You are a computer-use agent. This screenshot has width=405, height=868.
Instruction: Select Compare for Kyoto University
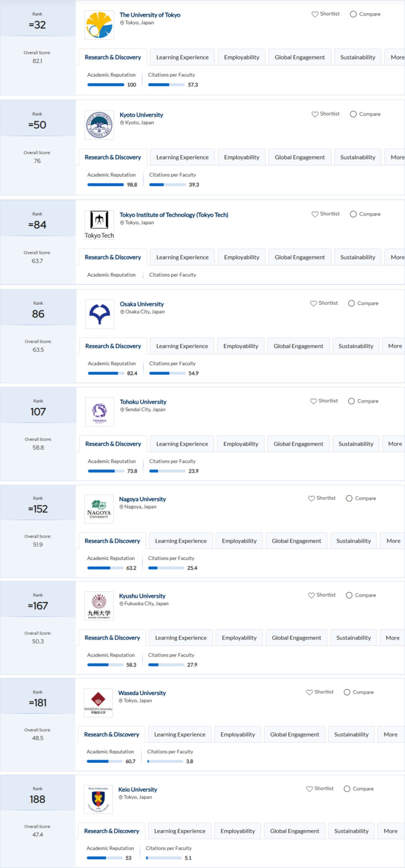[353, 114]
